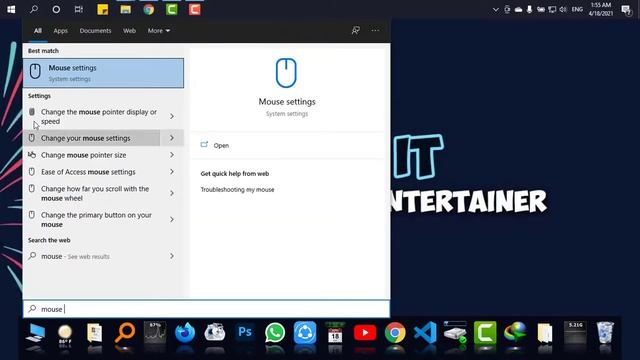Open the Windows Start menu
Viewport: 640px width, 360px height.
tap(11, 9)
